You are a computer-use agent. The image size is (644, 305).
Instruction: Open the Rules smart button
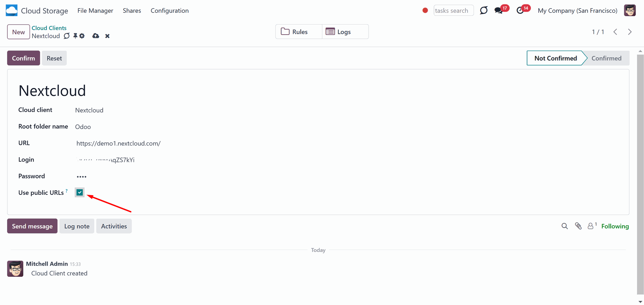coord(299,32)
